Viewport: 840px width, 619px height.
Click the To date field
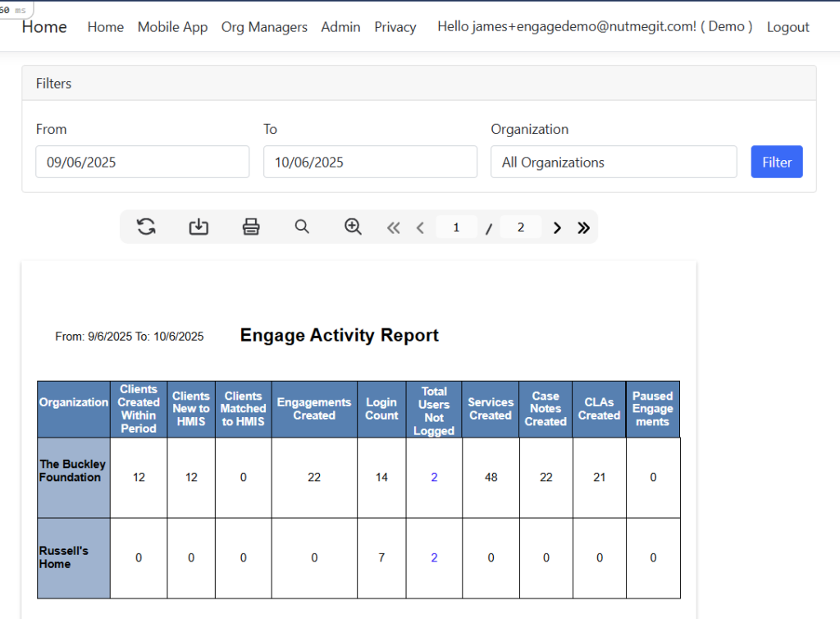click(370, 162)
